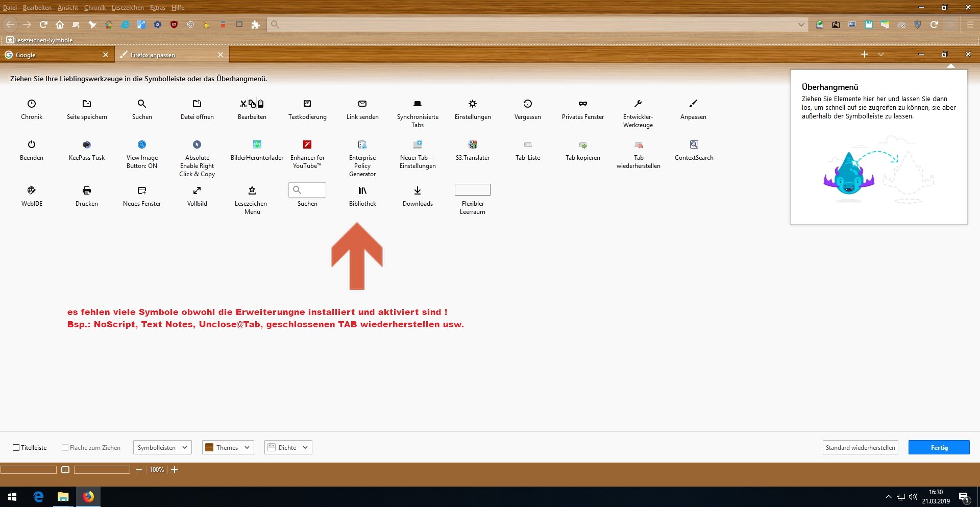The width and height of the screenshot is (980, 507).
Task: Open the list-all-tabs chevron
Action: 881,54
